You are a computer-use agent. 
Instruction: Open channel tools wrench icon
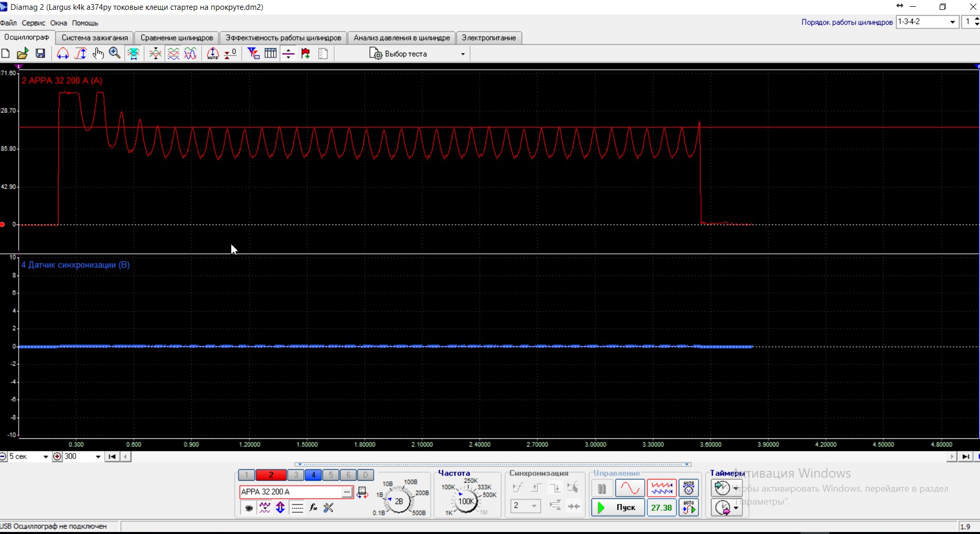click(x=329, y=508)
